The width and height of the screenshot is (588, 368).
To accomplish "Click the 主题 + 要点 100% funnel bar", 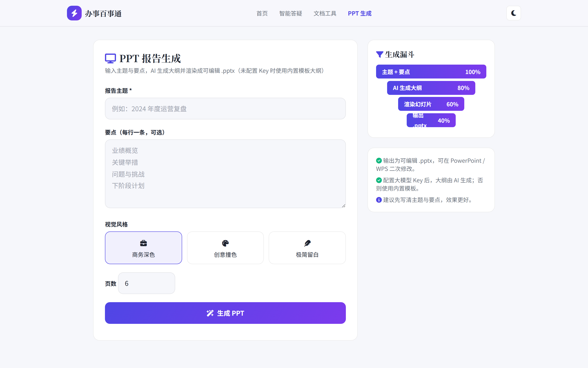I will (x=431, y=72).
